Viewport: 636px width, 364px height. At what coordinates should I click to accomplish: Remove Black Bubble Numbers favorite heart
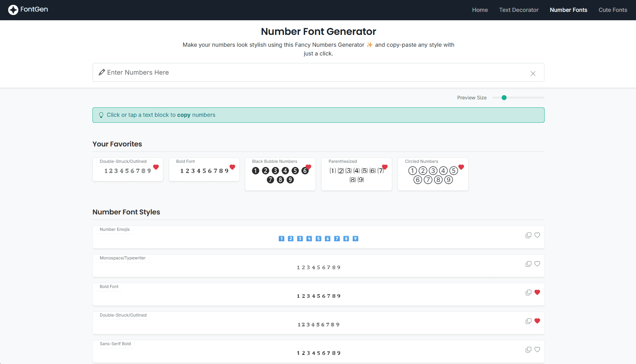[x=308, y=167]
